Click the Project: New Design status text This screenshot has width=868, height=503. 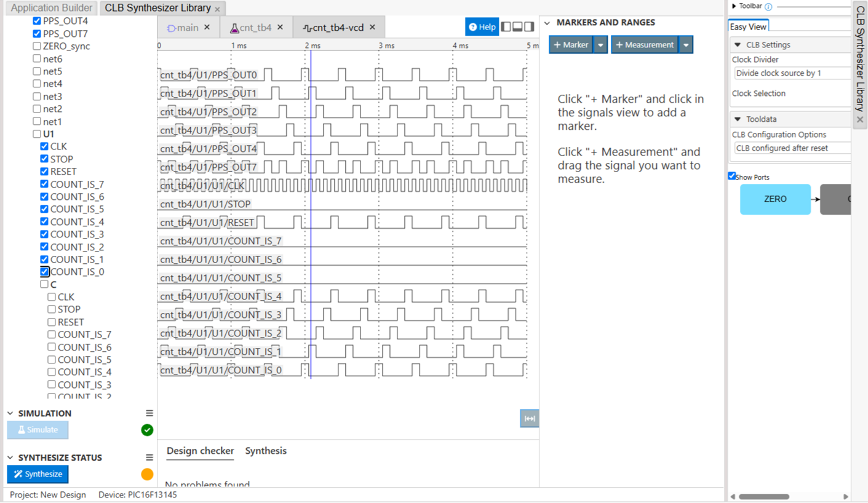[x=48, y=495]
